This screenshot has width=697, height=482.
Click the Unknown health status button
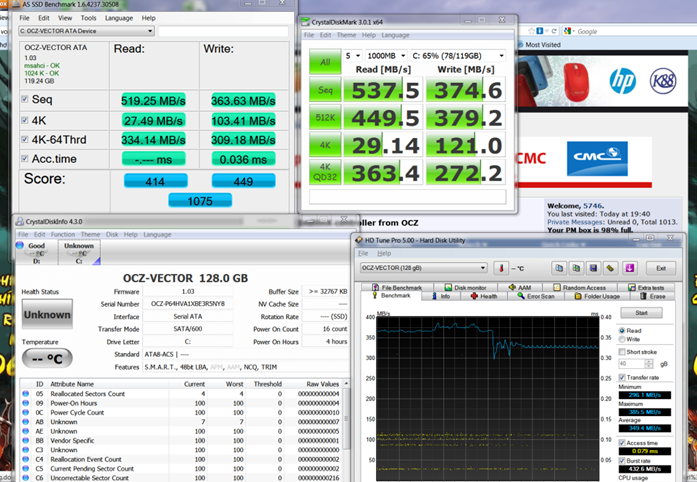pyautogui.click(x=47, y=314)
